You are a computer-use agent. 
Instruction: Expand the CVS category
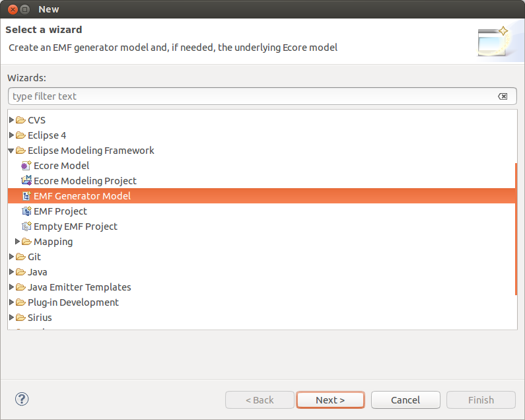(x=11, y=120)
